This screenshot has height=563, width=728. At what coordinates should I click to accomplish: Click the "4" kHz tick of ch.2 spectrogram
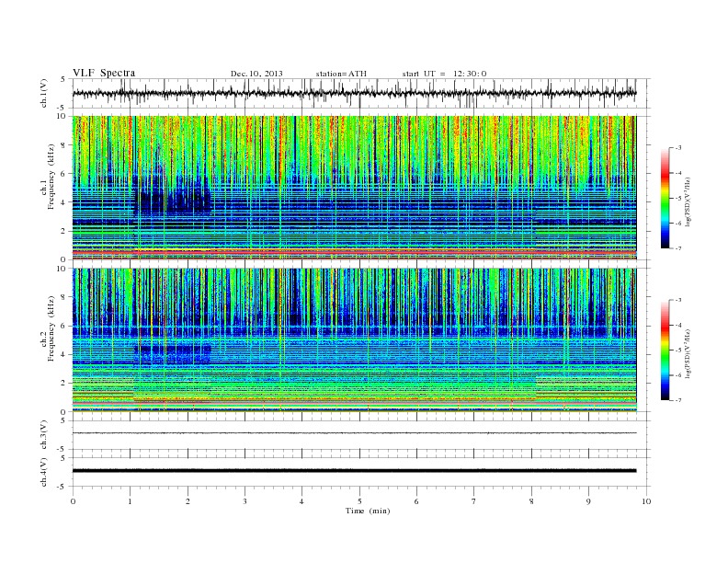[64, 354]
